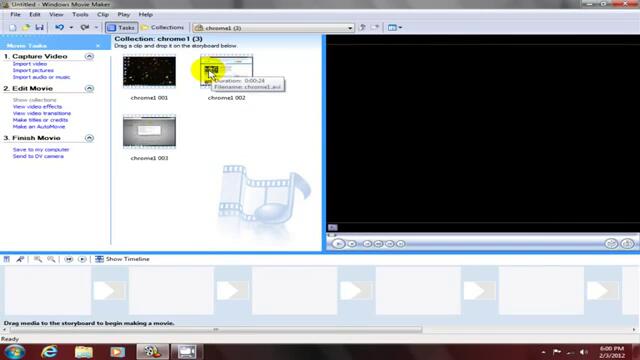The width and height of the screenshot is (640, 360).
Task: Click the New Collection Folder icon
Action: (x=375, y=27)
